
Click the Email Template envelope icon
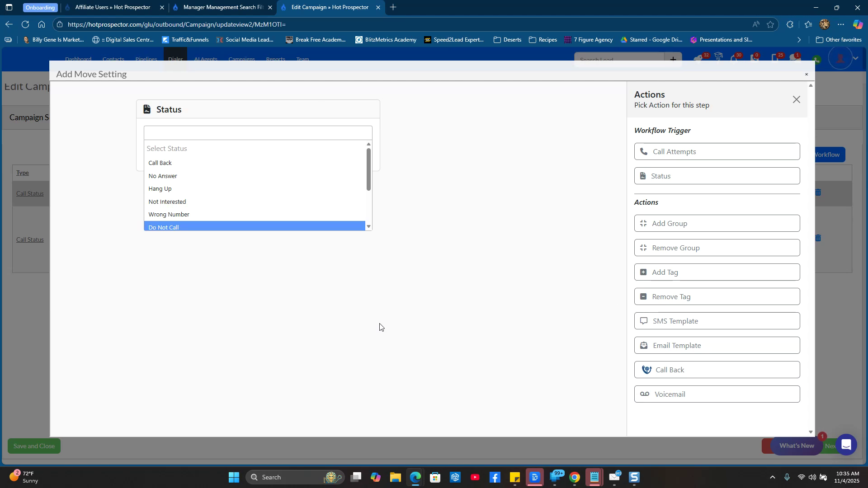coord(644,346)
